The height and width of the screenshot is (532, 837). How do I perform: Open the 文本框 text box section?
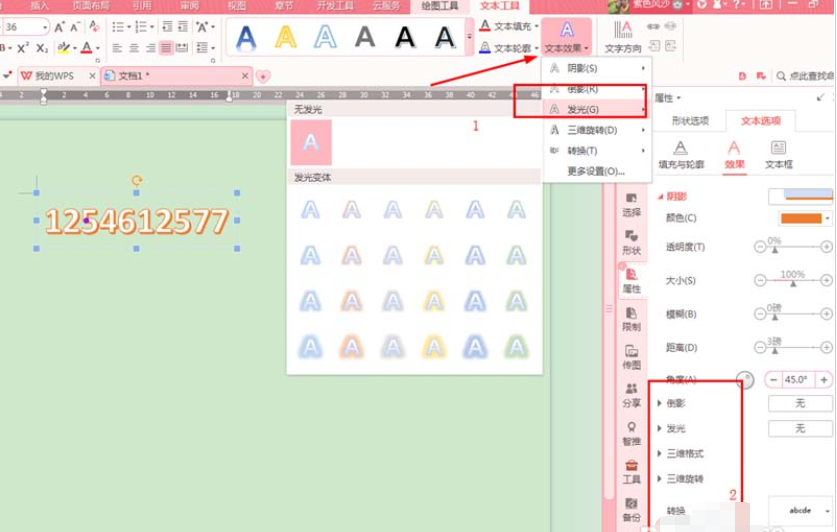tap(779, 155)
